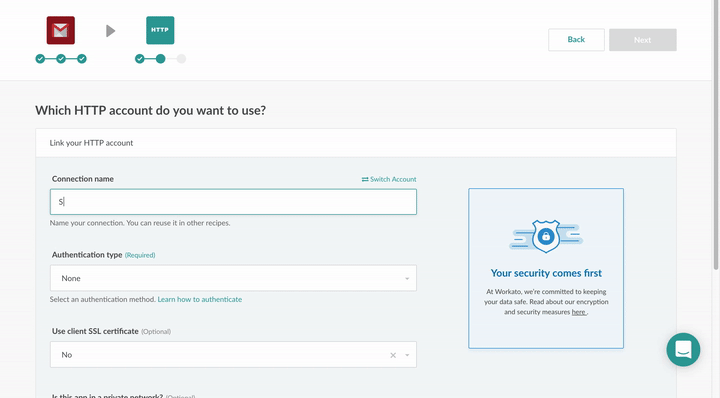This screenshot has width=720, height=398.
Task: Clear the SSL certificate selection
Action: pyautogui.click(x=393, y=355)
